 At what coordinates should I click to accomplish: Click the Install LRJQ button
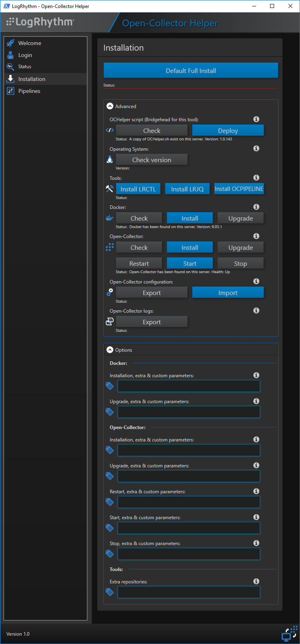pos(187,189)
